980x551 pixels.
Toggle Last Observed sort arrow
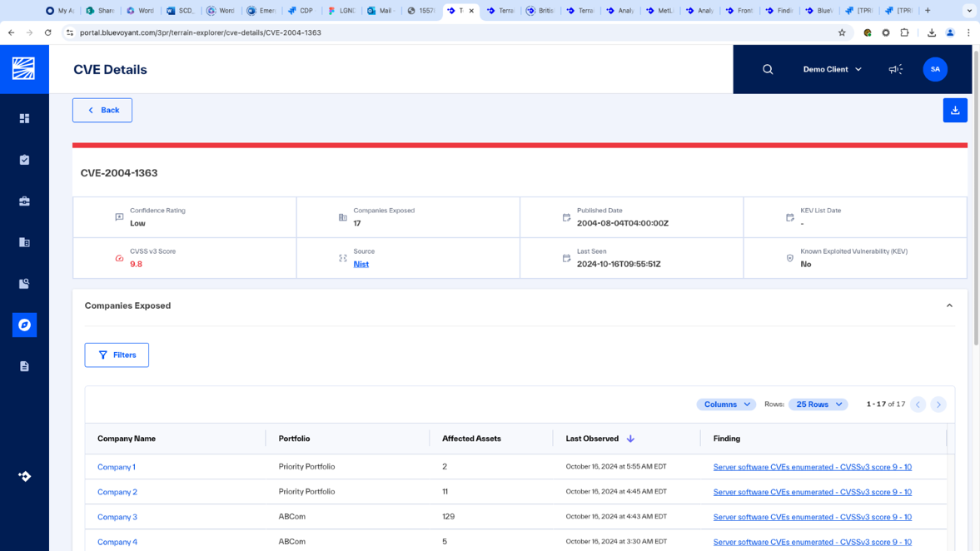(630, 439)
